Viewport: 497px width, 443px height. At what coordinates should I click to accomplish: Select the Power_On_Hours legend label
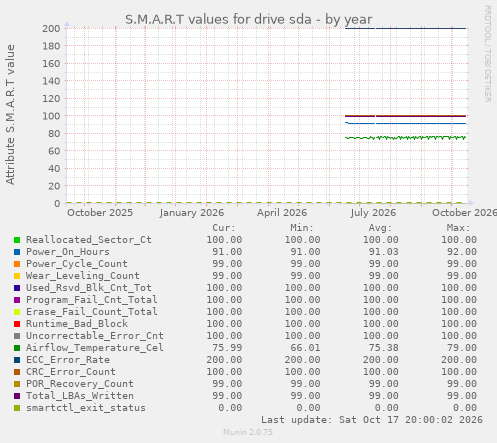point(68,252)
